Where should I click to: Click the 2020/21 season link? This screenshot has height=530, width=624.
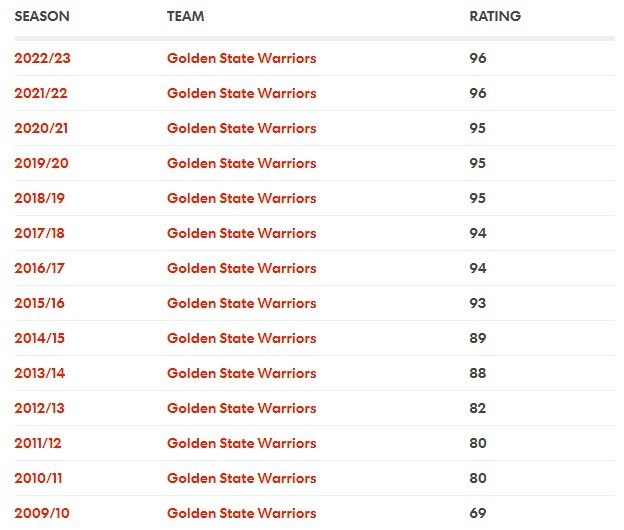[x=42, y=128]
